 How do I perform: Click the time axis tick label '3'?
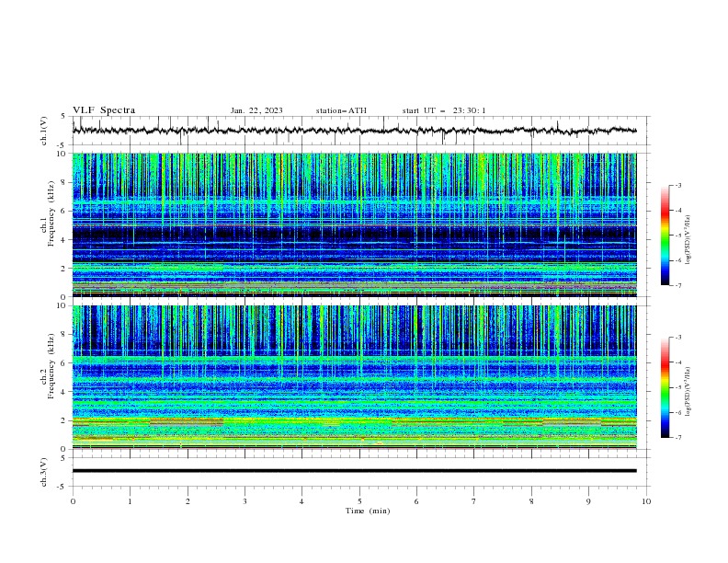point(245,501)
